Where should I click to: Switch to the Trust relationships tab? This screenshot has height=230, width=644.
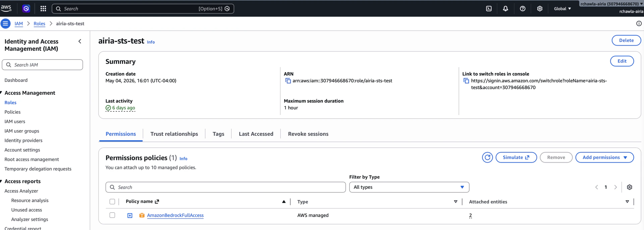click(174, 134)
